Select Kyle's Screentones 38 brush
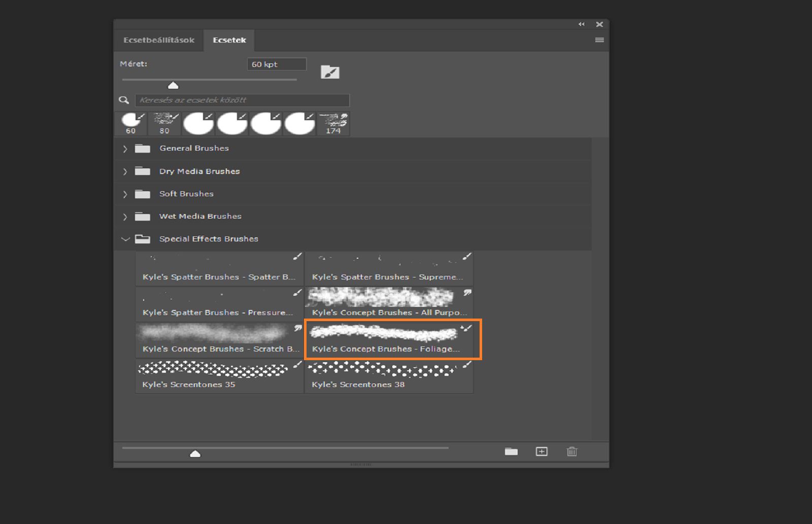 click(x=389, y=376)
